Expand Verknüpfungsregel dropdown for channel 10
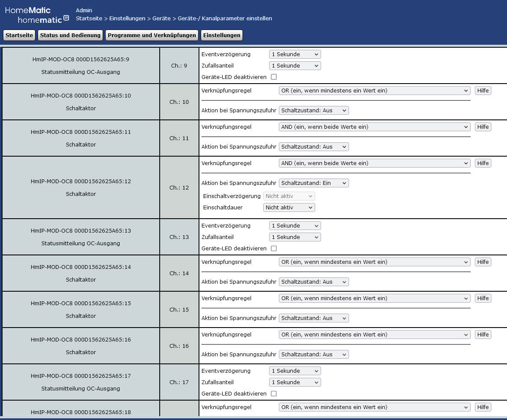507x420 pixels. 374,90
